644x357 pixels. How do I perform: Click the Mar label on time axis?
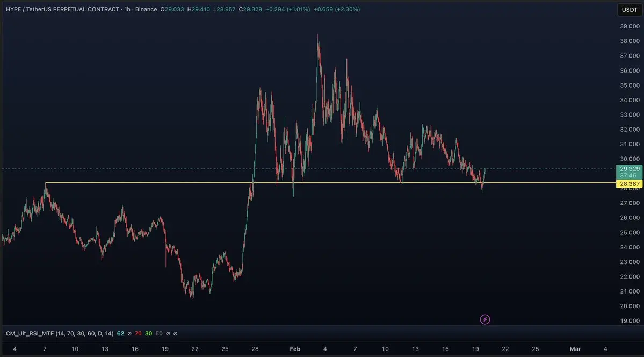[x=575, y=349]
